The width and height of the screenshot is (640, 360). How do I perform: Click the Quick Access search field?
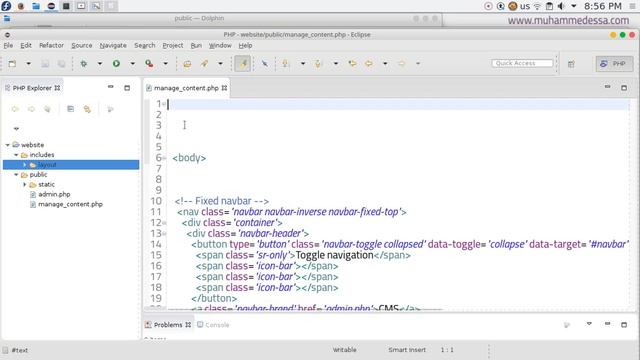click(x=522, y=63)
